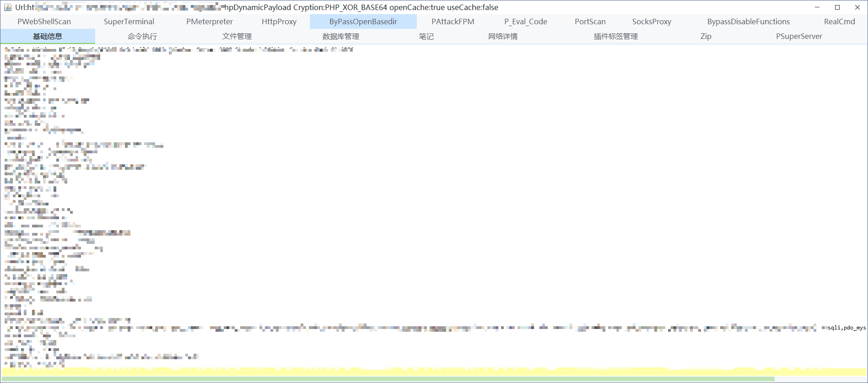This screenshot has height=383, width=868.
Task: Select the ByPassOpenBasedir tab
Action: click(x=363, y=22)
